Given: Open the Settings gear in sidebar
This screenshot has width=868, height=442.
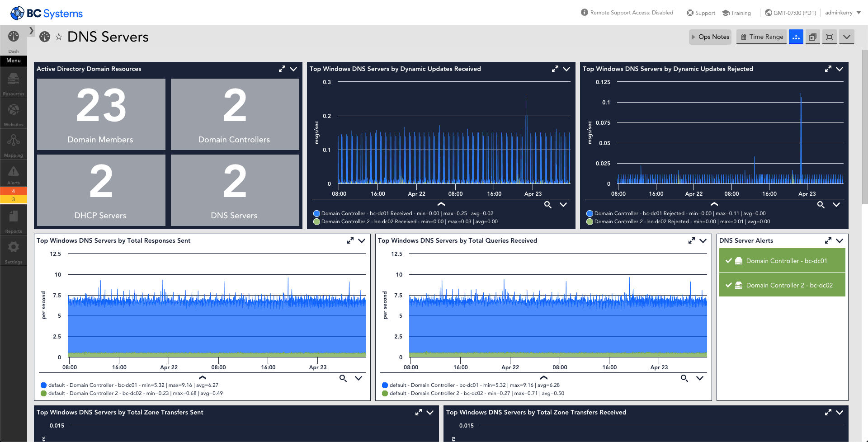Looking at the screenshot, I should (x=14, y=250).
